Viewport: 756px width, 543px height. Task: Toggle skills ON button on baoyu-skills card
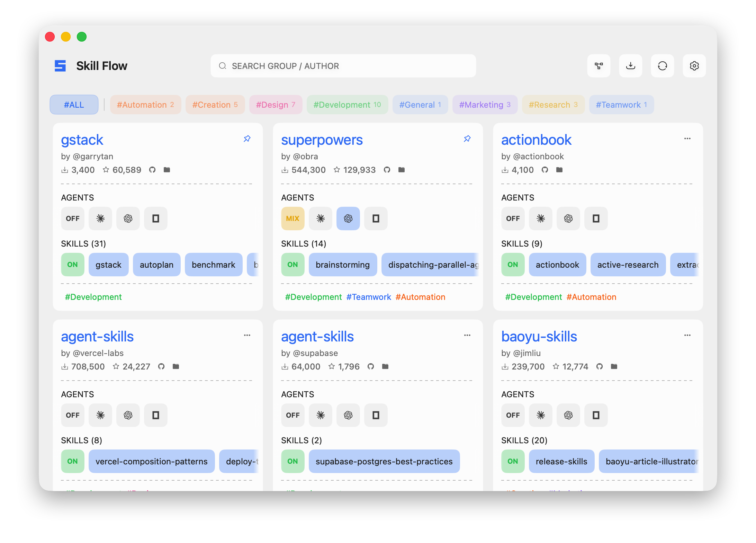pyautogui.click(x=513, y=461)
